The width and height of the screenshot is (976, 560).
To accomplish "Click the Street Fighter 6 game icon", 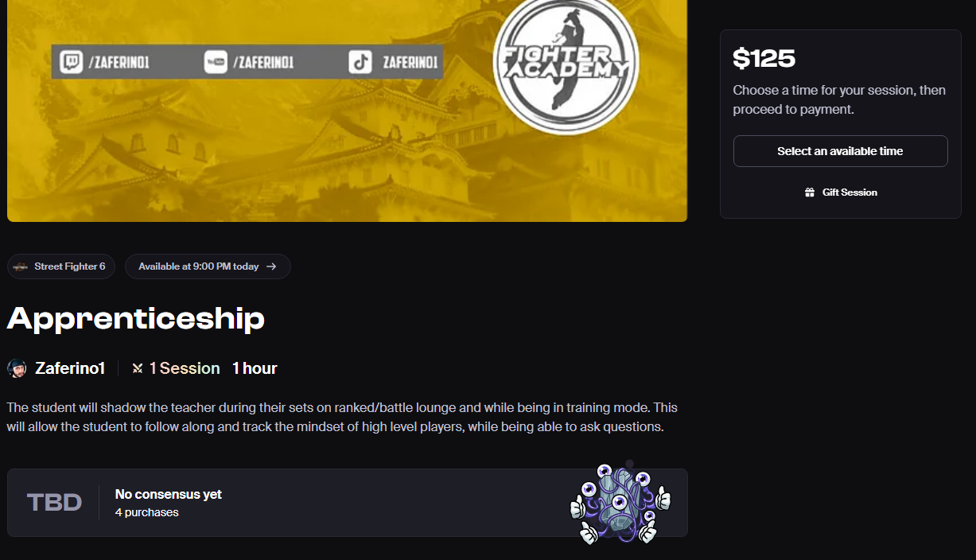I will point(21,266).
